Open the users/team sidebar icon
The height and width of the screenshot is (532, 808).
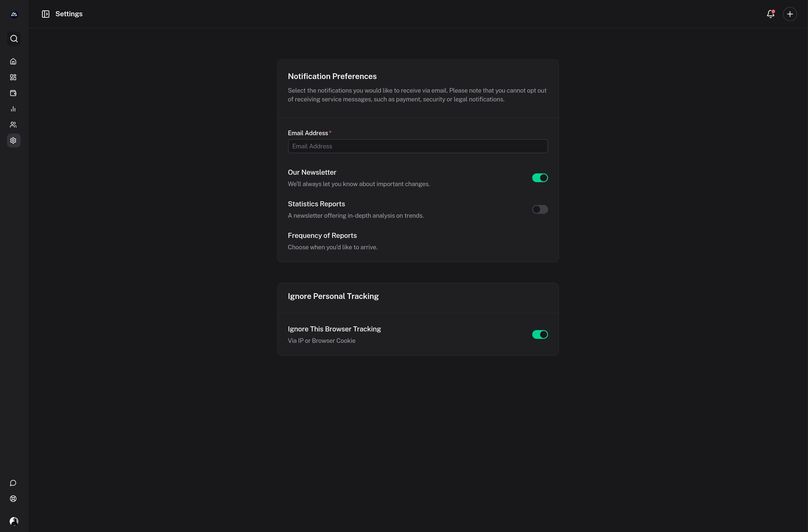[x=13, y=124]
